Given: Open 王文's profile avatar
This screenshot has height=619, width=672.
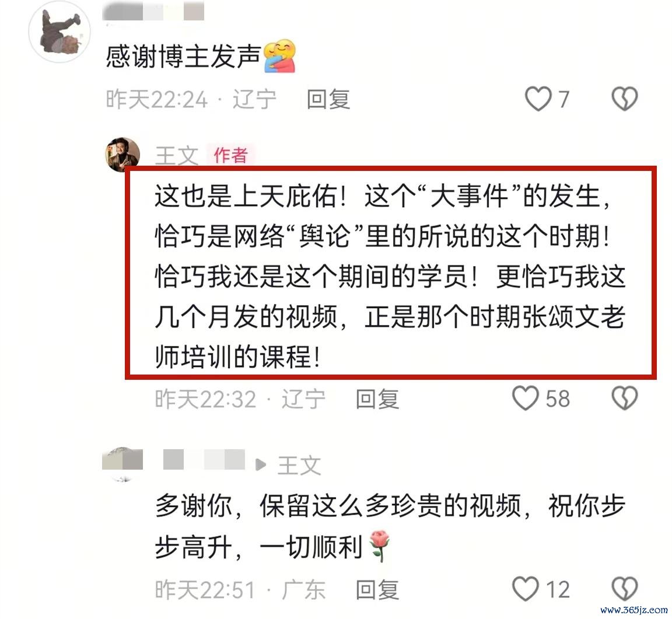Looking at the screenshot, I should (123, 155).
